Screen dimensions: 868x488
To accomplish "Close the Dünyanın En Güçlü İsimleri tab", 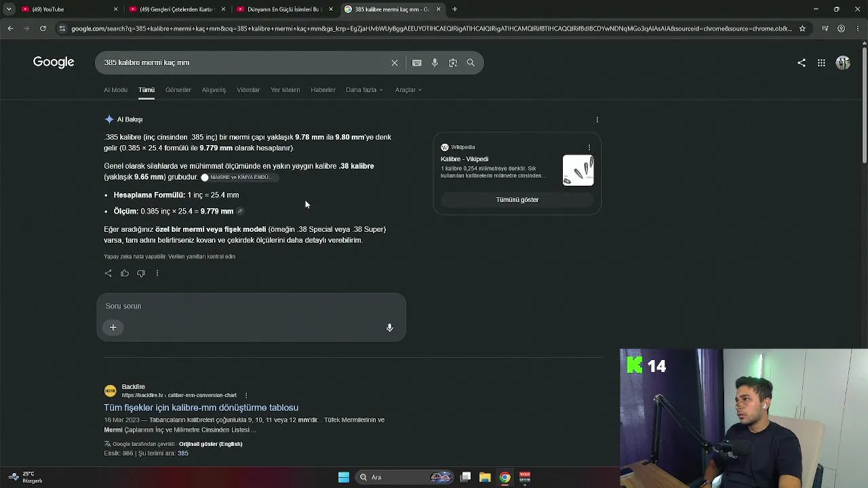I will 331,9.
